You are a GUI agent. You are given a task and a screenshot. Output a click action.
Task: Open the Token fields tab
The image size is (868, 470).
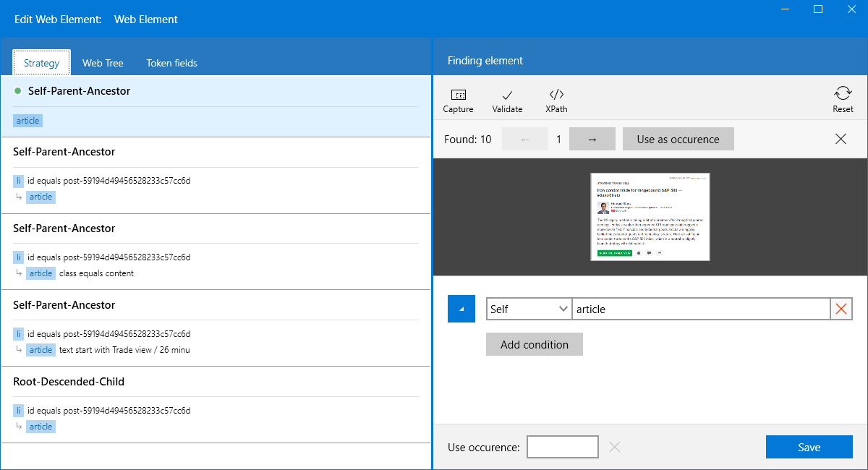[x=171, y=63]
